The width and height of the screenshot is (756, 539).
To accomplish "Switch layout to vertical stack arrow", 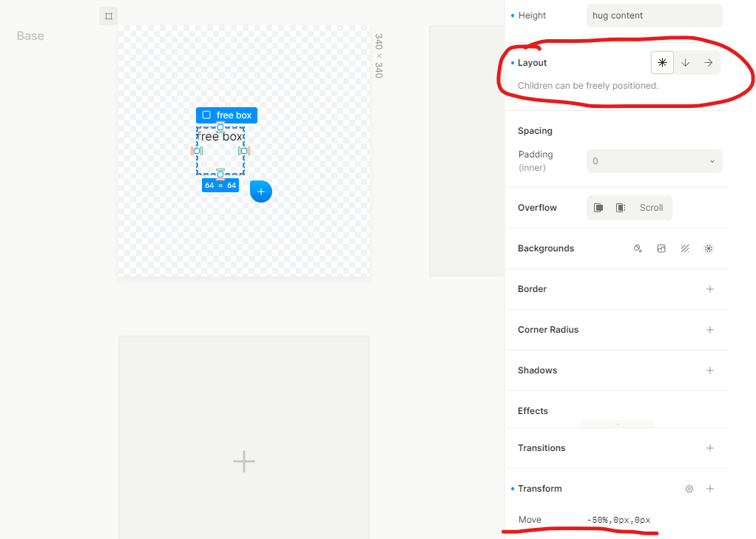I will (x=686, y=63).
